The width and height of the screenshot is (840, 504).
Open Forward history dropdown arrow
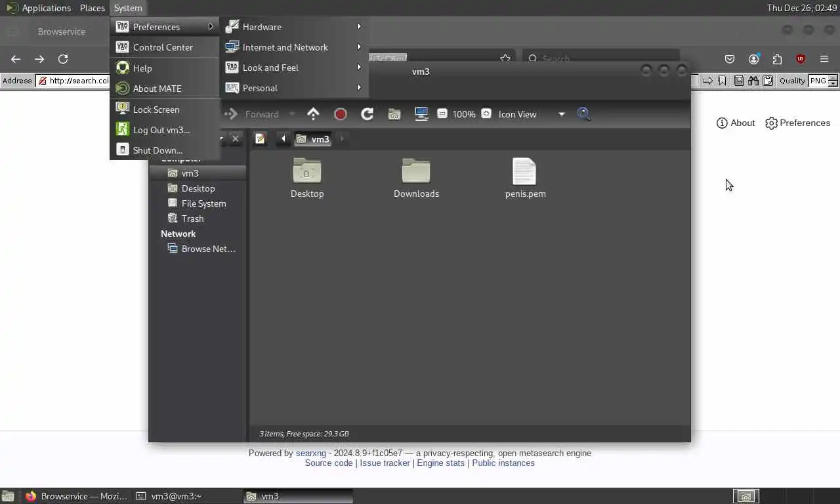[x=292, y=114]
